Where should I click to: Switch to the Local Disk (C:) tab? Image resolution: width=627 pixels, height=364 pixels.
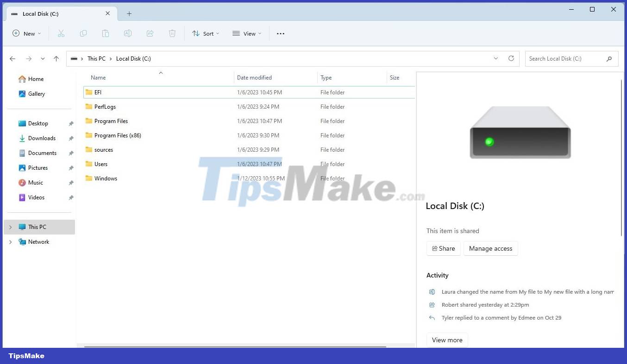[46, 13]
